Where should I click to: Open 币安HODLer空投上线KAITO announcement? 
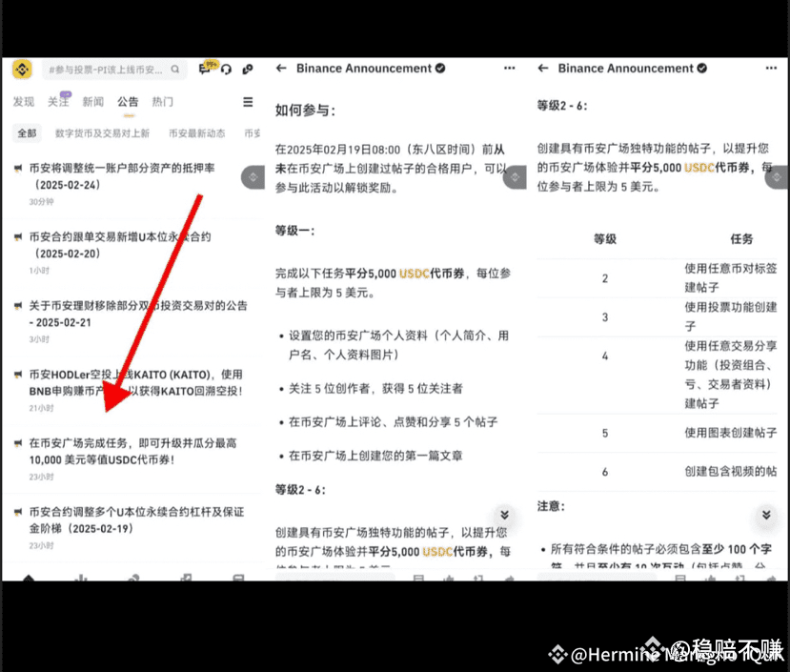tap(136, 382)
